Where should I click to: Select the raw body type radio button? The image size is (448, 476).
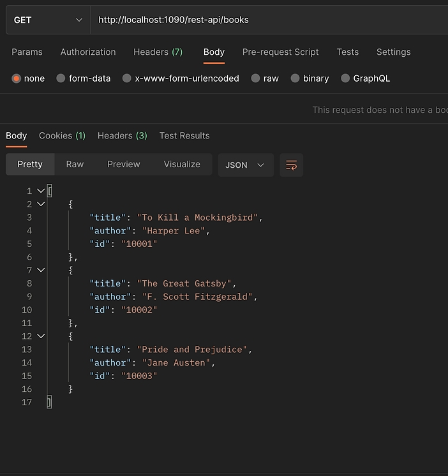(256, 78)
